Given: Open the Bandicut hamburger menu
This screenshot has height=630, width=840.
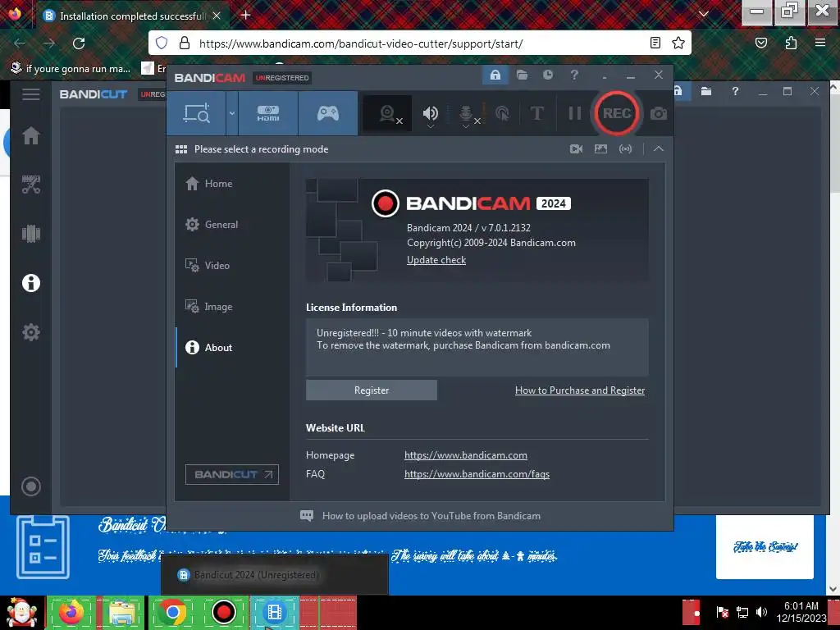Looking at the screenshot, I should 31,94.
